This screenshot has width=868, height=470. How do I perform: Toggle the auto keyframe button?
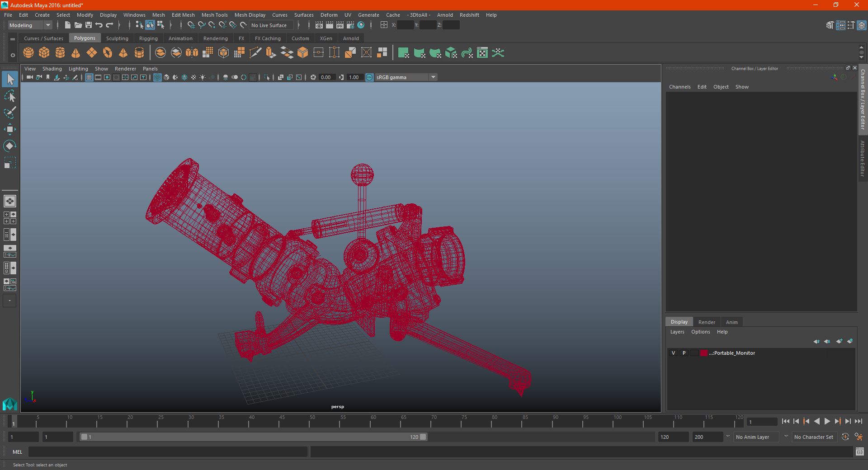(x=845, y=437)
